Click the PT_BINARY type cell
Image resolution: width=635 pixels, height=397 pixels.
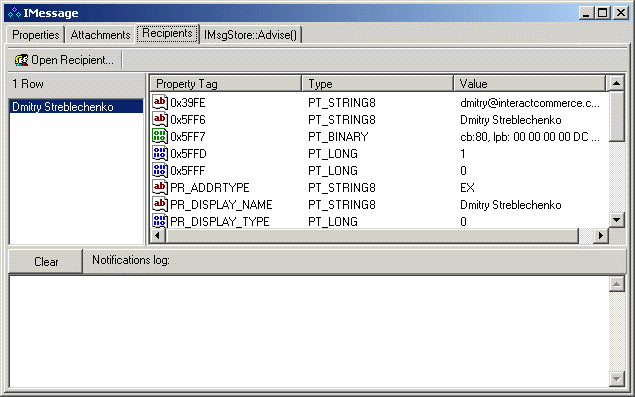pyautogui.click(x=338, y=137)
